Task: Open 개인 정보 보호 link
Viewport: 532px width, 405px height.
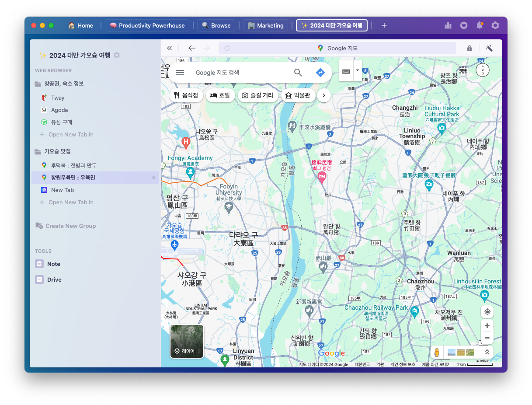Action: (403, 364)
